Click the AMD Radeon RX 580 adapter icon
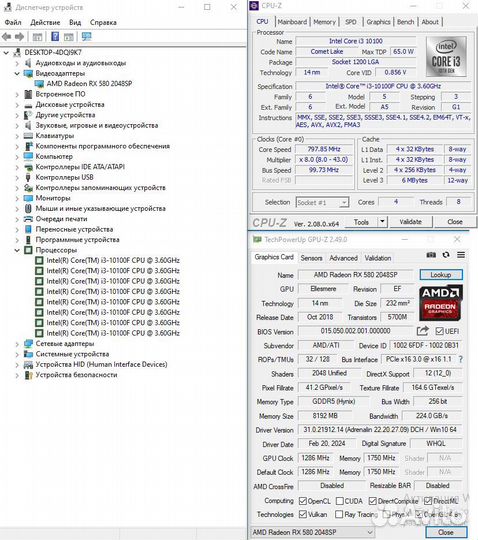Screen dimensions: 478x540 pyautogui.click(x=40, y=84)
